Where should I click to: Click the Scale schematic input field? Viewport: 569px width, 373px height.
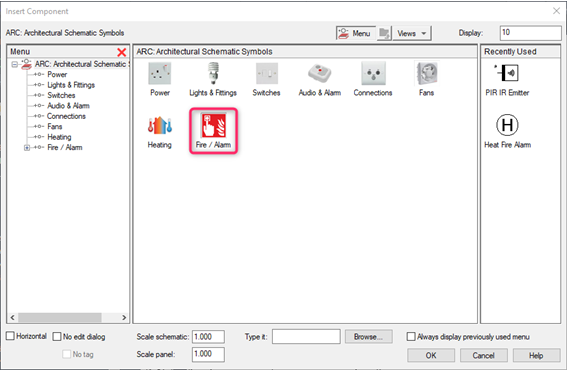[x=208, y=337]
